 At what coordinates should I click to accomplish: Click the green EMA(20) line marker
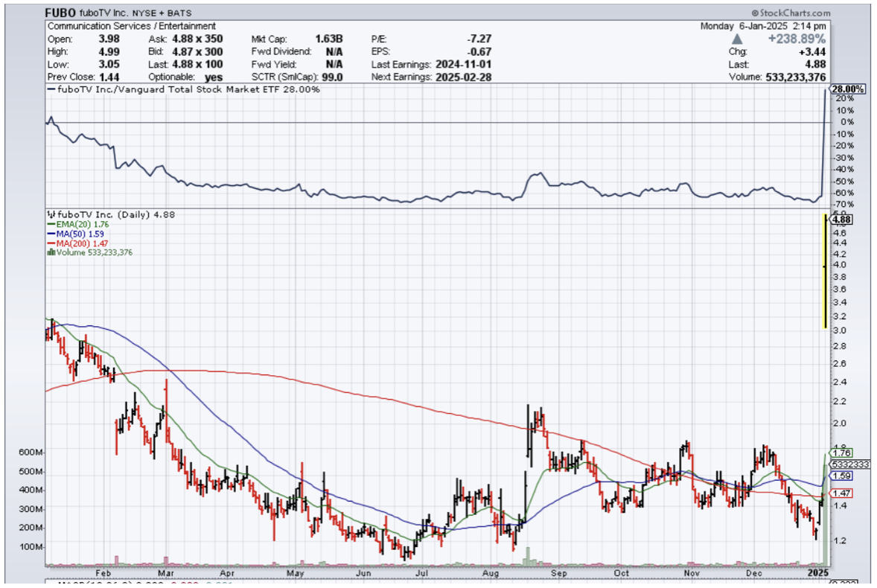[x=50, y=223]
